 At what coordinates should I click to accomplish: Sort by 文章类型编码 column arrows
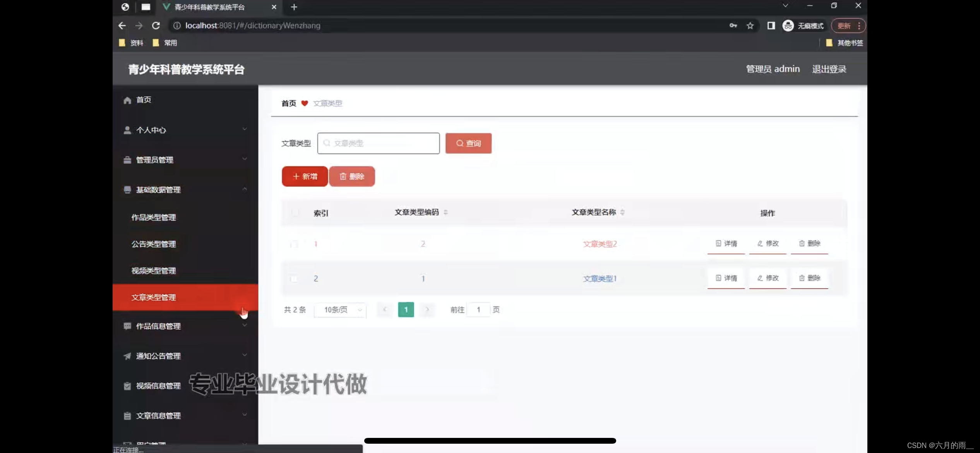click(x=446, y=212)
